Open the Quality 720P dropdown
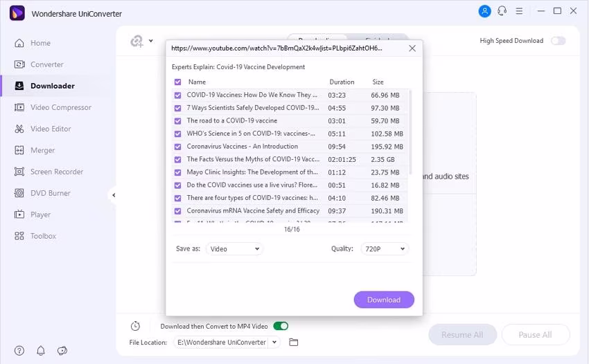The image size is (589, 364). 385,249
